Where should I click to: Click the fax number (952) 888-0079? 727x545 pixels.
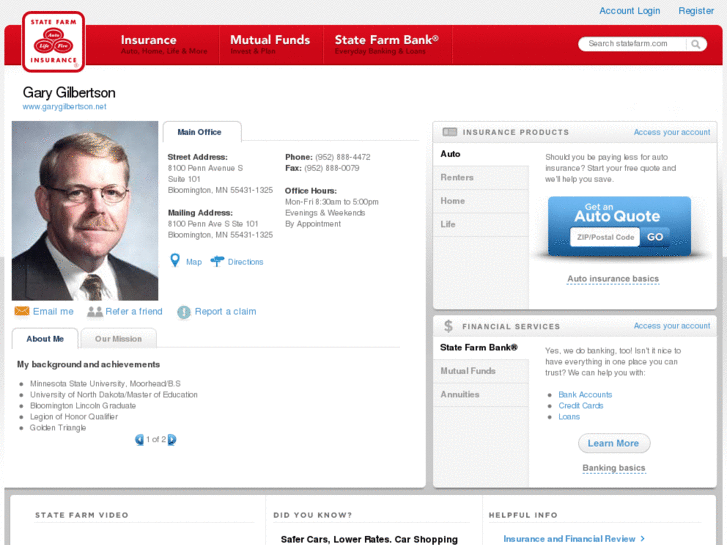pyautogui.click(x=332, y=168)
